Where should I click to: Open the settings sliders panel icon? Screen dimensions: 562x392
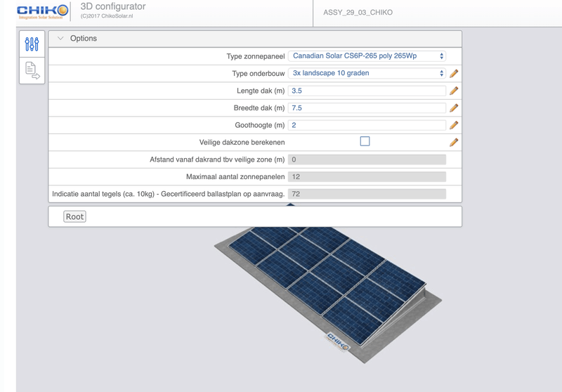pyautogui.click(x=32, y=44)
